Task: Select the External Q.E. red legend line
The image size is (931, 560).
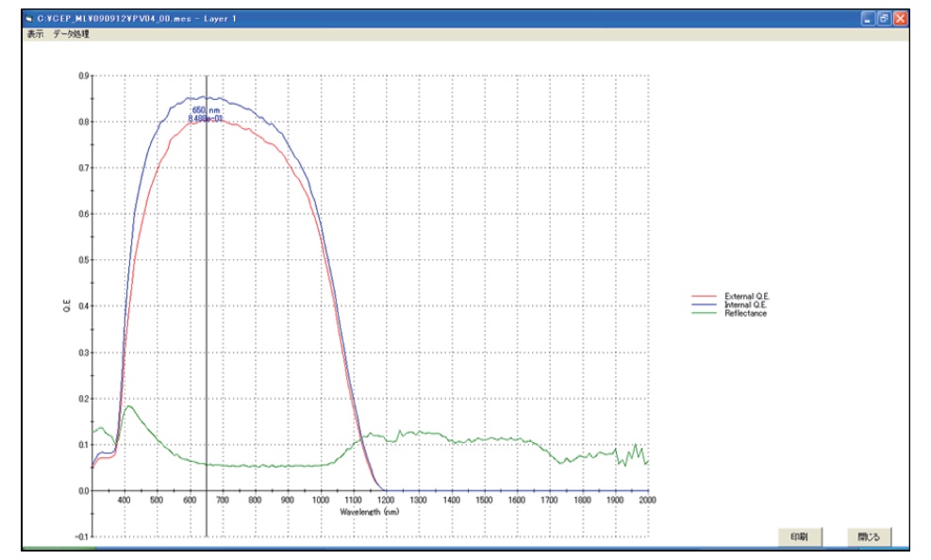Action: [704, 296]
